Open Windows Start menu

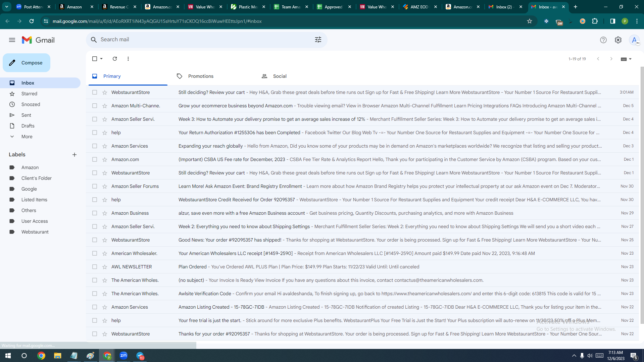tap(8, 355)
